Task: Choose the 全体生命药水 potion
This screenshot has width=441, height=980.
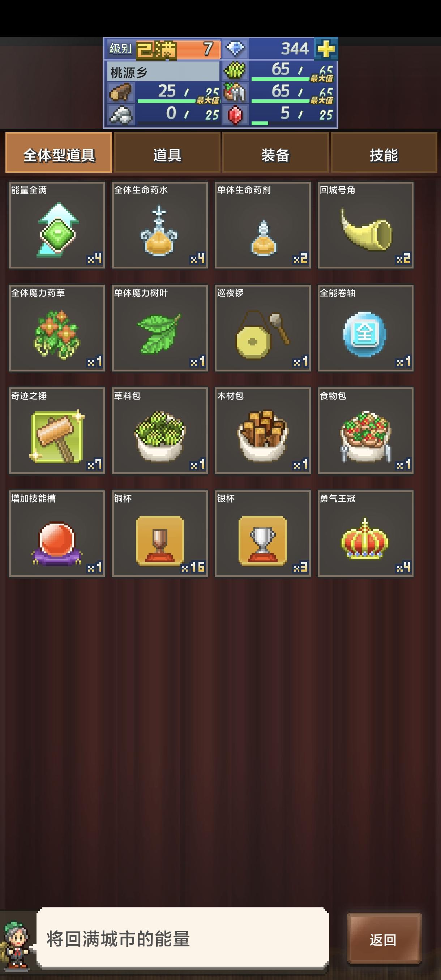Action: tap(160, 225)
